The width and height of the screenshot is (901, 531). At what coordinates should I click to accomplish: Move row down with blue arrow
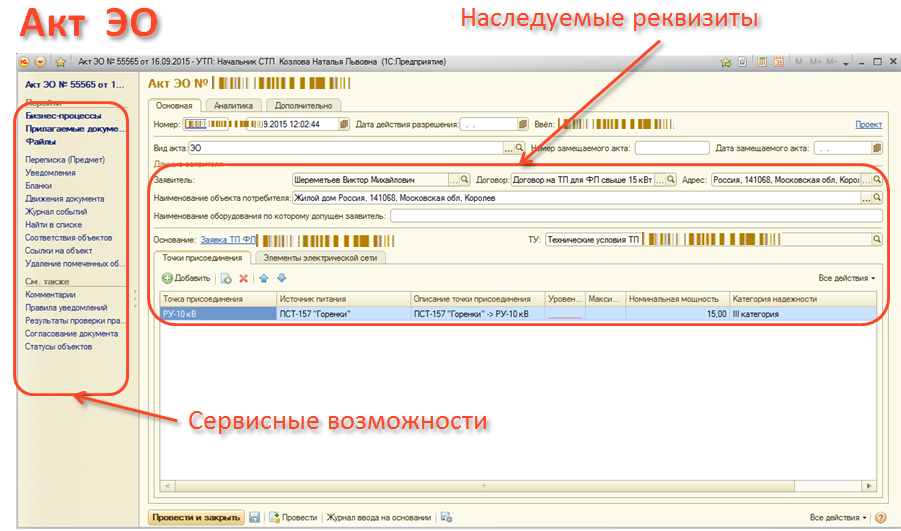pyautogui.click(x=280, y=277)
